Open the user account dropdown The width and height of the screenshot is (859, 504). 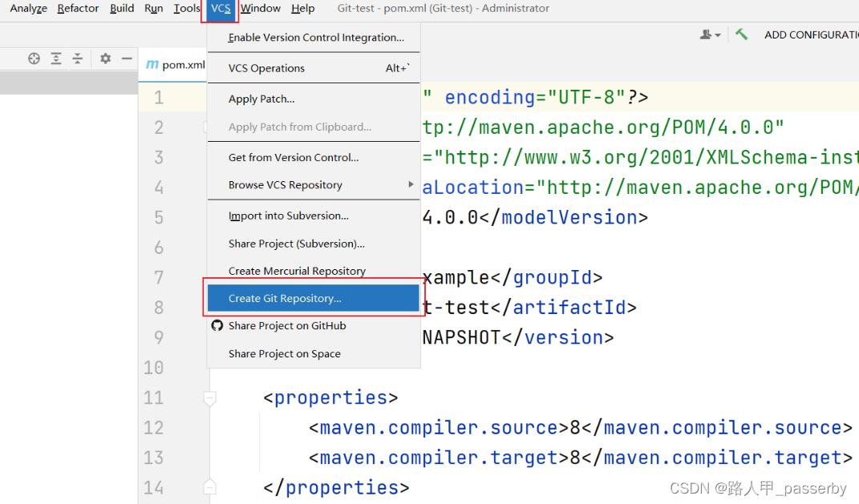click(710, 34)
